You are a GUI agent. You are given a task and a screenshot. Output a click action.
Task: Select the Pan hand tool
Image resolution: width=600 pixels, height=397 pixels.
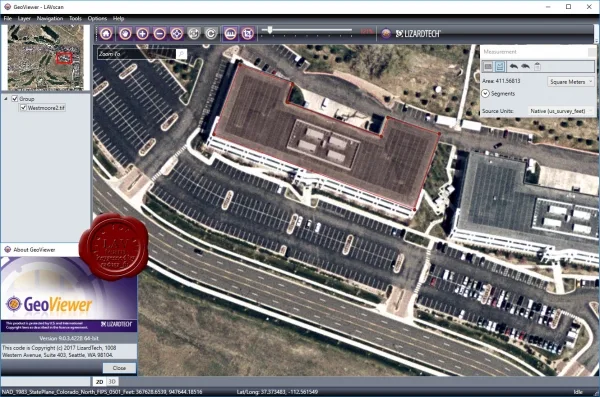(125, 34)
